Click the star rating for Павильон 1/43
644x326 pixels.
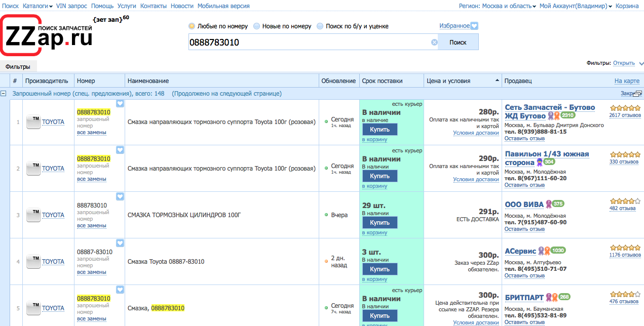tap(625, 154)
